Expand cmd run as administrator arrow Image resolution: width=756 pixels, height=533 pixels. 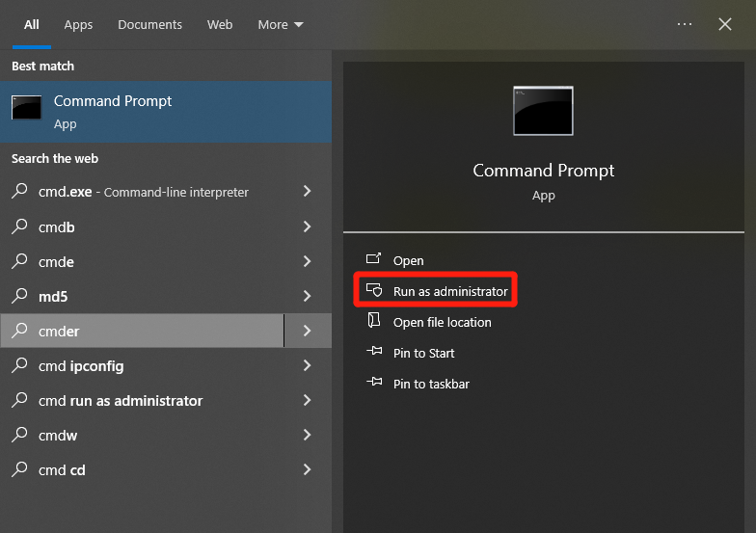(x=307, y=401)
